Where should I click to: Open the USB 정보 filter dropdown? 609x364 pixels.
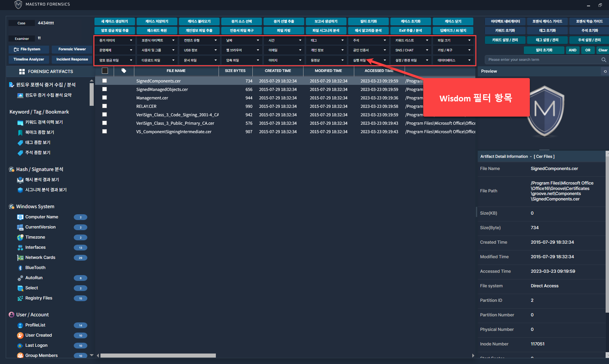click(200, 50)
